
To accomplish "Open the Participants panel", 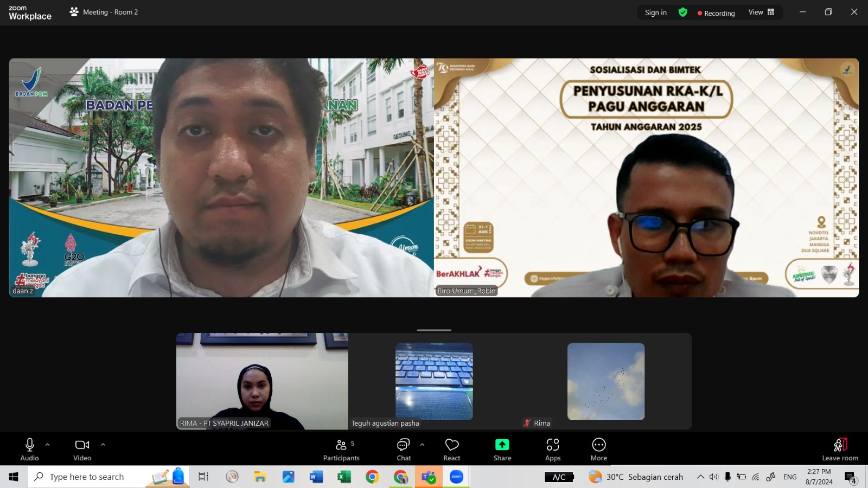I will pyautogui.click(x=341, y=450).
